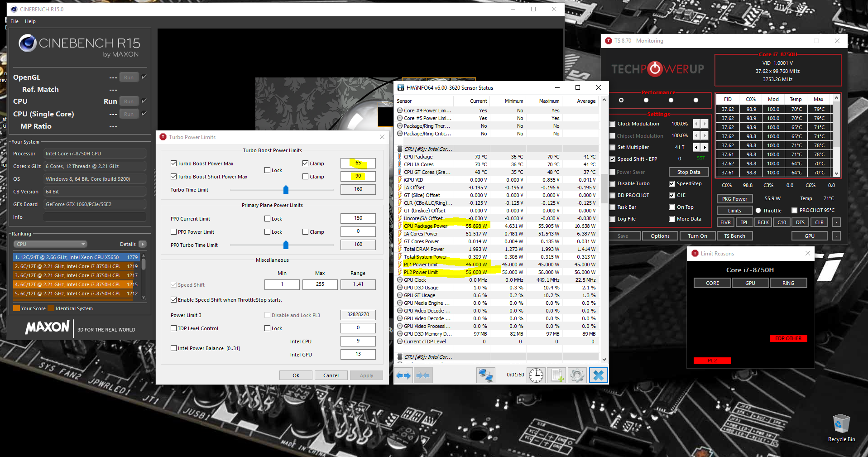Enable Intel Power Balance checkbox
The image size is (868, 457).
point(173,348)
